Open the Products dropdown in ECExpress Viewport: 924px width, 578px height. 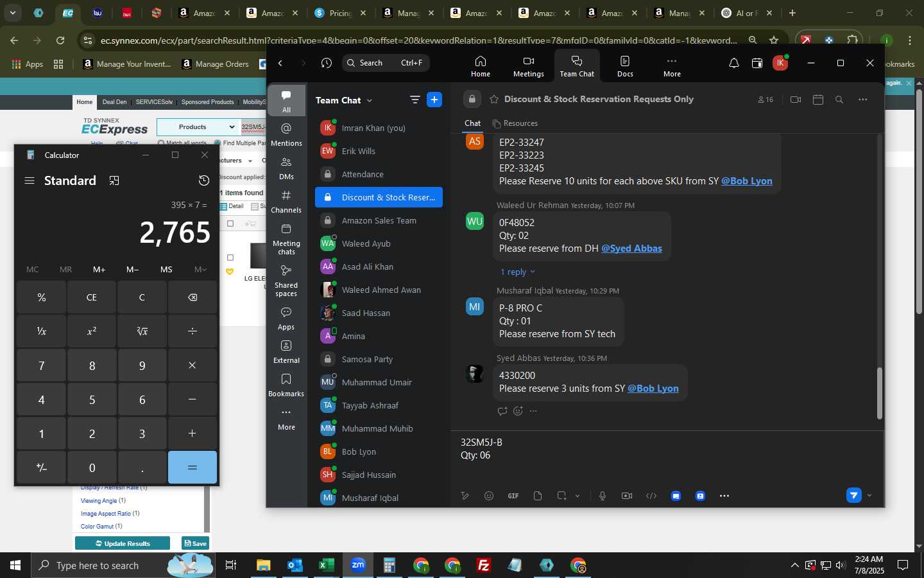(x=198, y=127)
